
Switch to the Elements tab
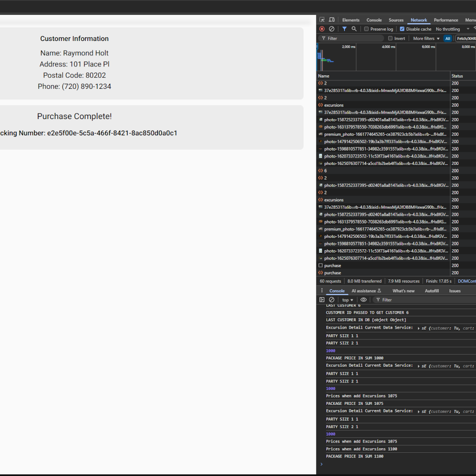pyautogui.click(x=350, y=20)
